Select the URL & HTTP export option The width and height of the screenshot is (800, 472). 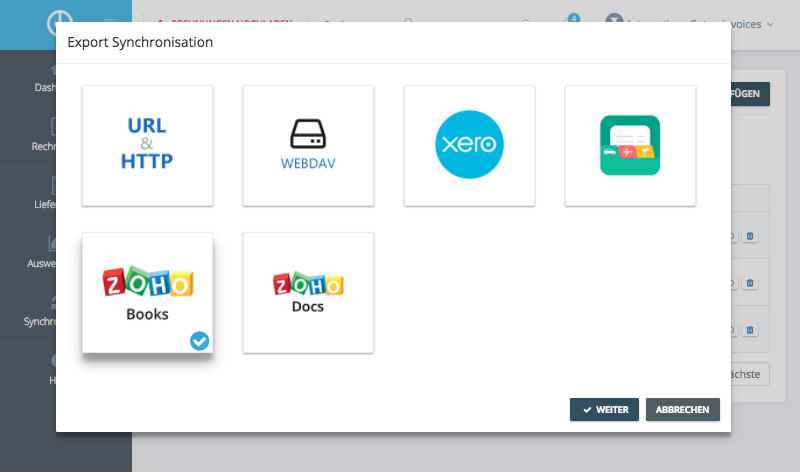[x=147, y=146]
